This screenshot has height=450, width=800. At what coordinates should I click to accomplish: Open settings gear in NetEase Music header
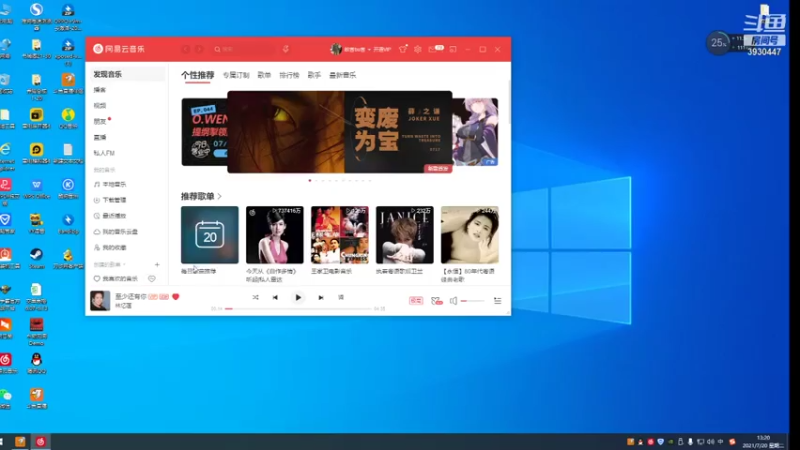click(x=418, y=49)
